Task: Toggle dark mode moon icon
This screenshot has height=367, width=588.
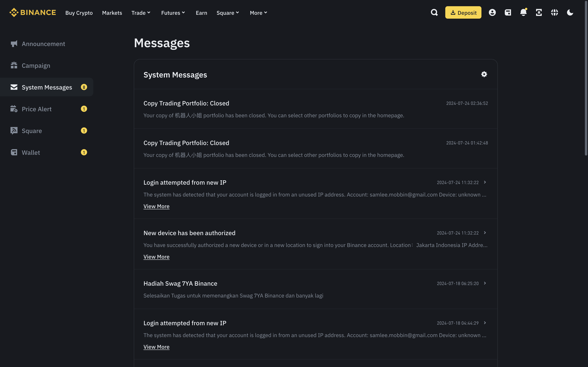Action: point(570,12)
